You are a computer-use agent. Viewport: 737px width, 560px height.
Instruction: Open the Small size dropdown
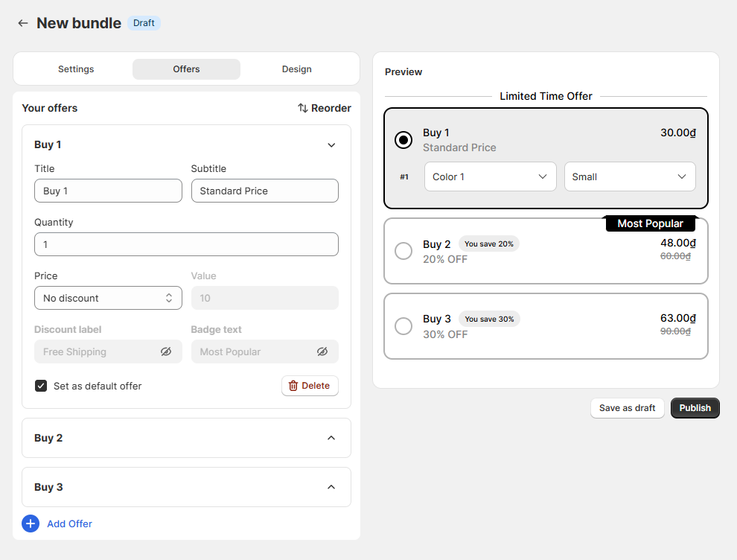click(x=630, y=176)
